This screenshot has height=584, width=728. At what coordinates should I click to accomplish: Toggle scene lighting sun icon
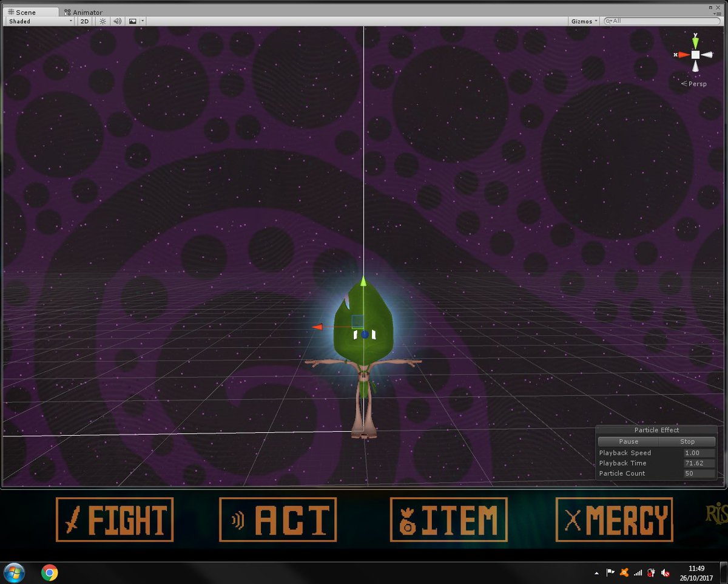coord(103,21)
